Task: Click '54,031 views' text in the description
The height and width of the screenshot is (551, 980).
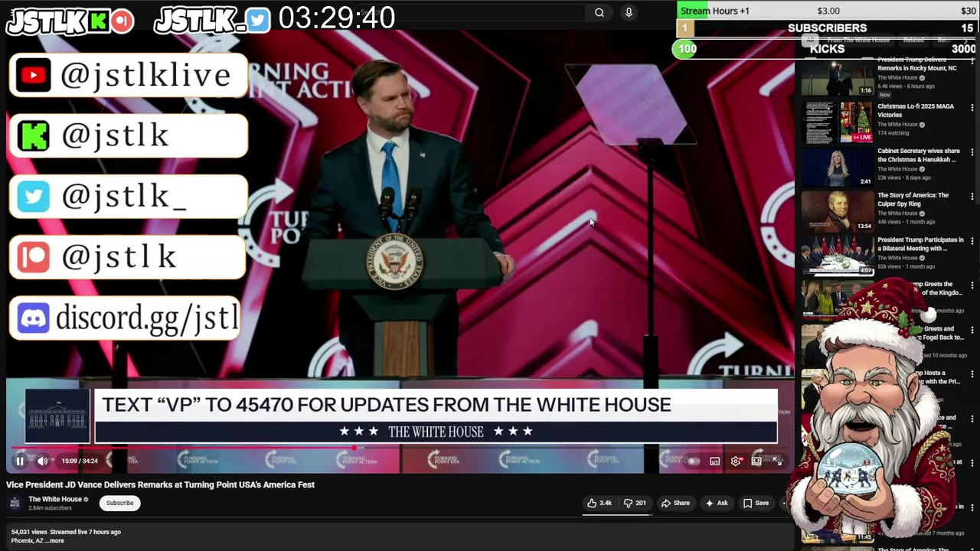Action: tap(31, 532)
